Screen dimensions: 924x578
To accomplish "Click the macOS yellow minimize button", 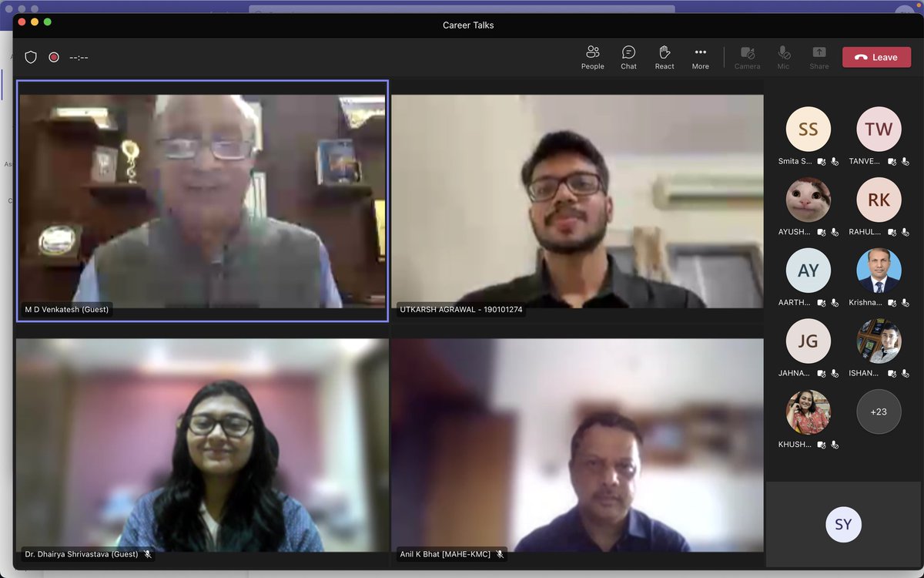I will 33,22.
